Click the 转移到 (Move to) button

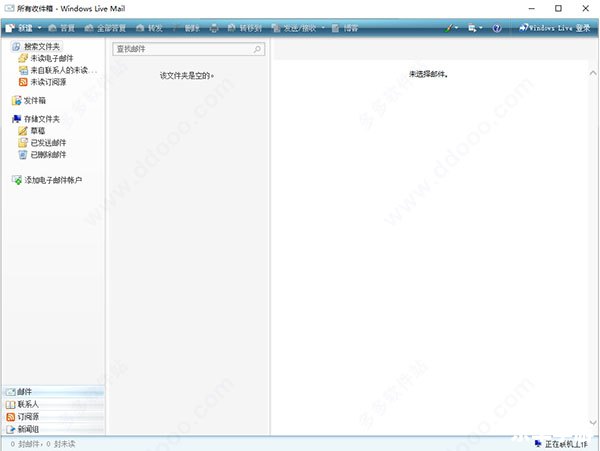(x=245, y=28)
